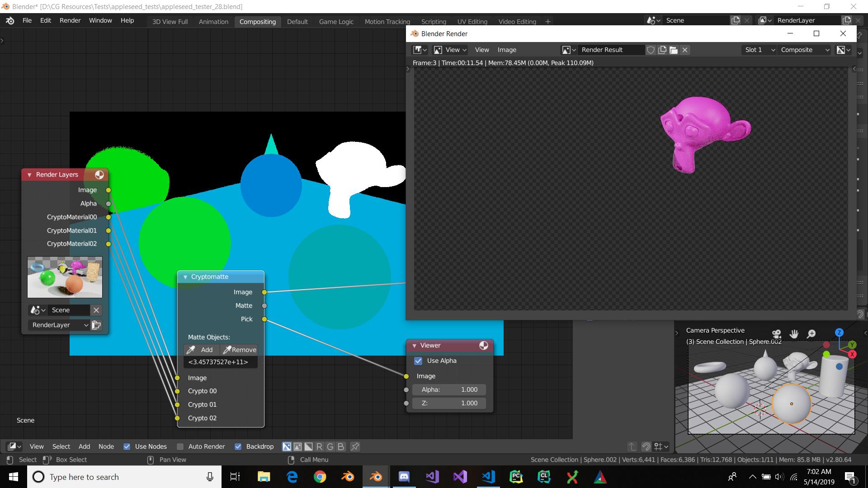Enable the Auto Render checkbox
This screenshot has height=488, width=868.
click(x=180, y=446)
